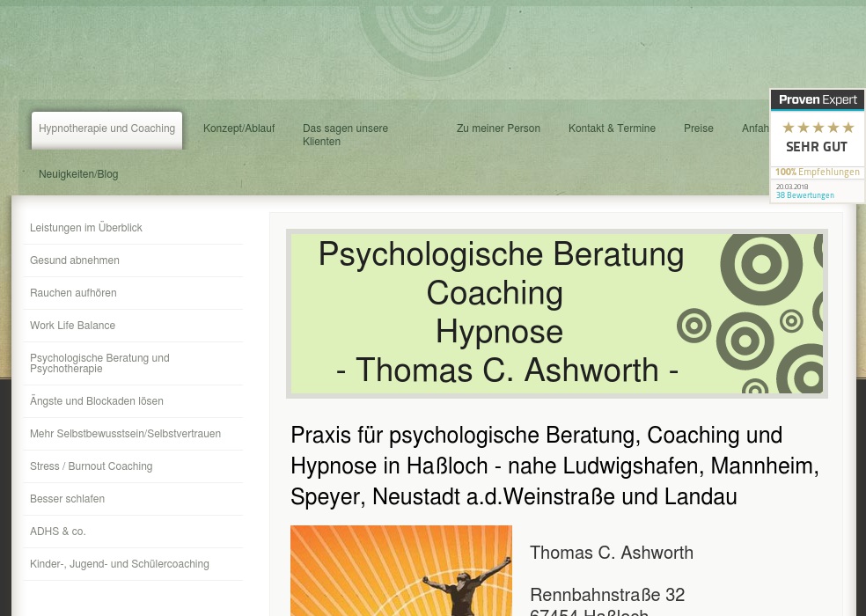Open the 'Preise' page

click(x=698, y=128)
